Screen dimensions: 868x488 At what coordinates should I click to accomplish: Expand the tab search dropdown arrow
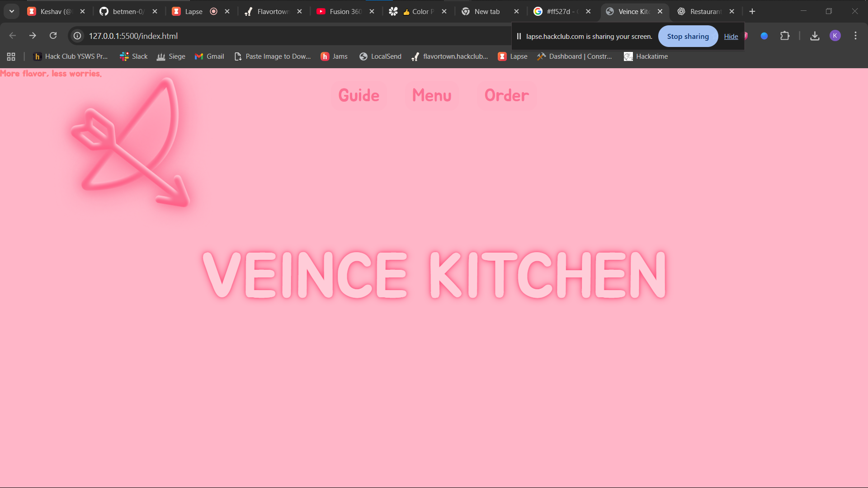click(x=12, y=11)
